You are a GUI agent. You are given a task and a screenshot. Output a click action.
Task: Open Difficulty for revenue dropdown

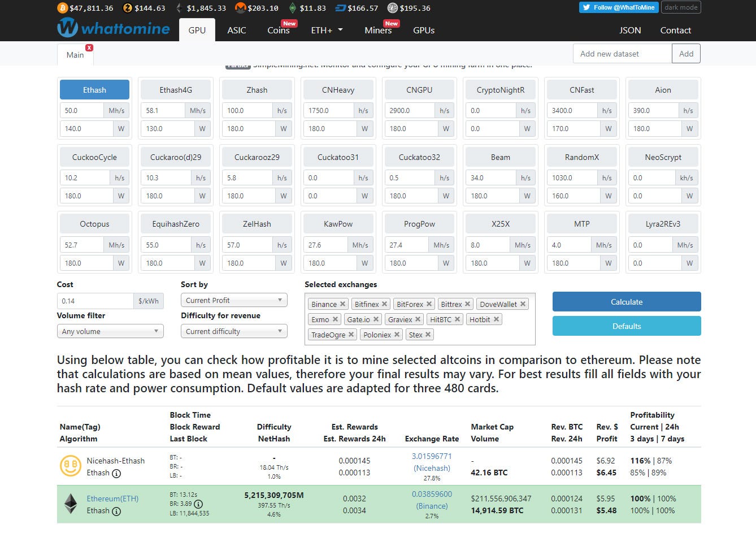pos(234,331)
